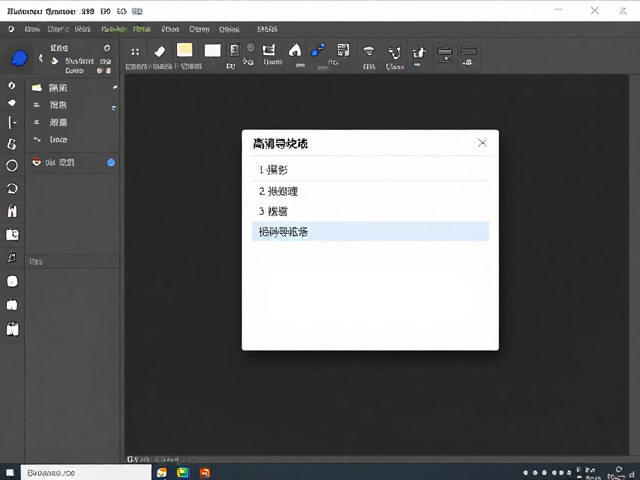The image size is (640, 480).
Task: Click the rounded white square icon in sidebar
Action: (x=12, y=281)
